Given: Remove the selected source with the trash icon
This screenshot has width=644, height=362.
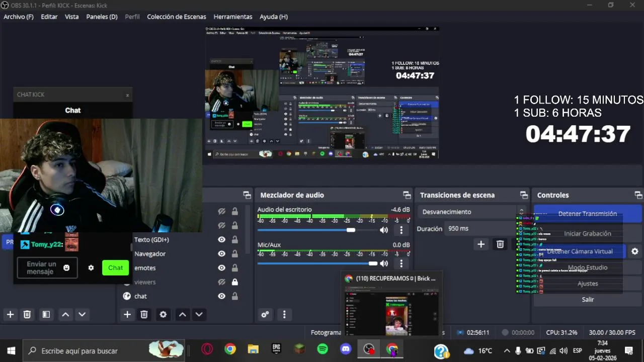Looking at the screenshot, I should click(x=144, y=314).
